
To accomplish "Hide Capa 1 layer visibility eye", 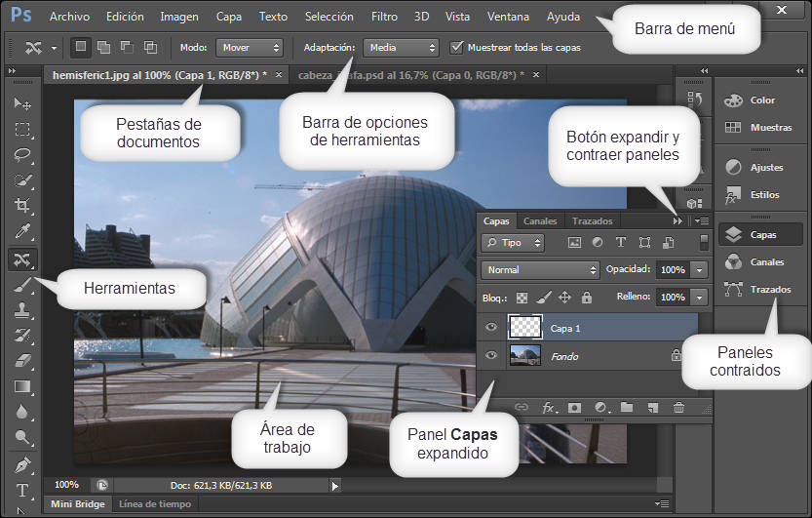I will tap(491, 327).
